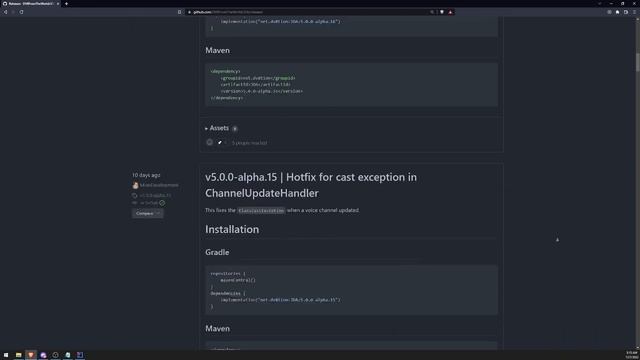The width and height of the screenshot is (640, 360).
Task: Open File Explorer from the taskbar
Action: click(18, 355)
